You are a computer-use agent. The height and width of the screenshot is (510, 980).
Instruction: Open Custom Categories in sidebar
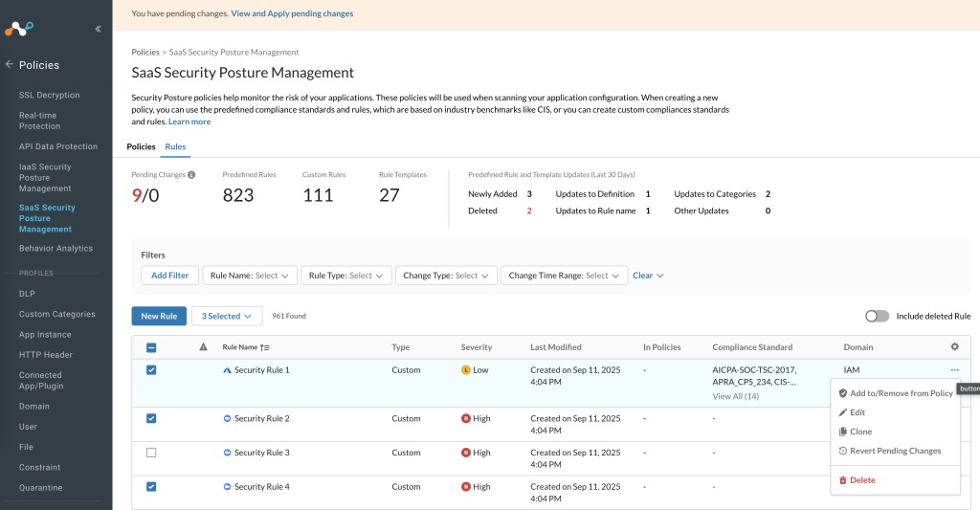click(56, 315)
